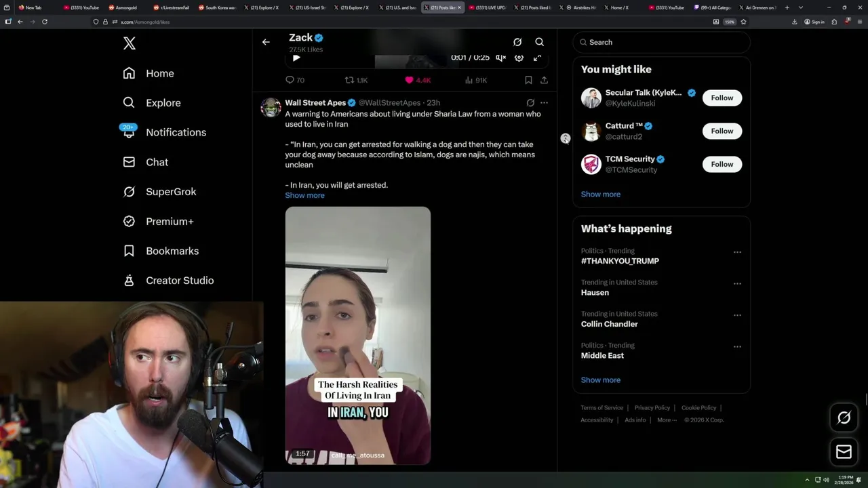Click Grok icon on Wall Street Apes post

(x=530, y=103)
